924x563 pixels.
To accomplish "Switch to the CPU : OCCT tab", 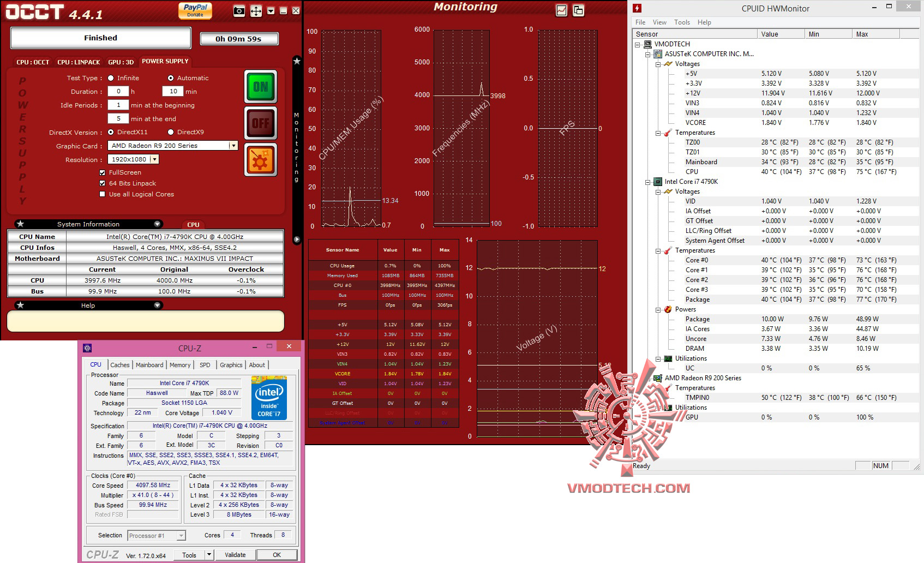I will tap(33, 62).
